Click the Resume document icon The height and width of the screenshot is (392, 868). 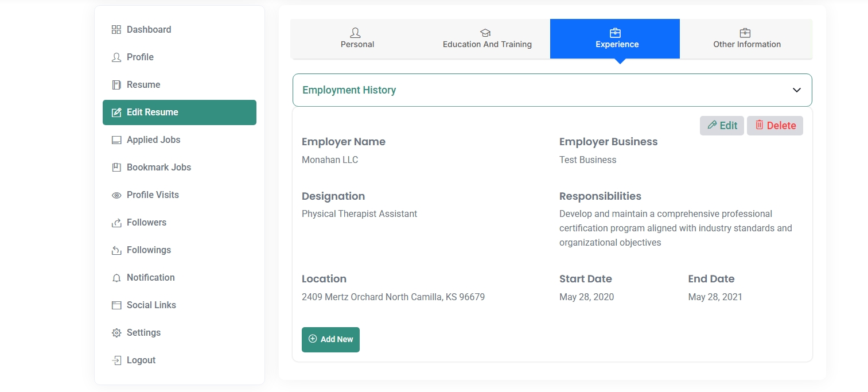[x=116, y=84]
